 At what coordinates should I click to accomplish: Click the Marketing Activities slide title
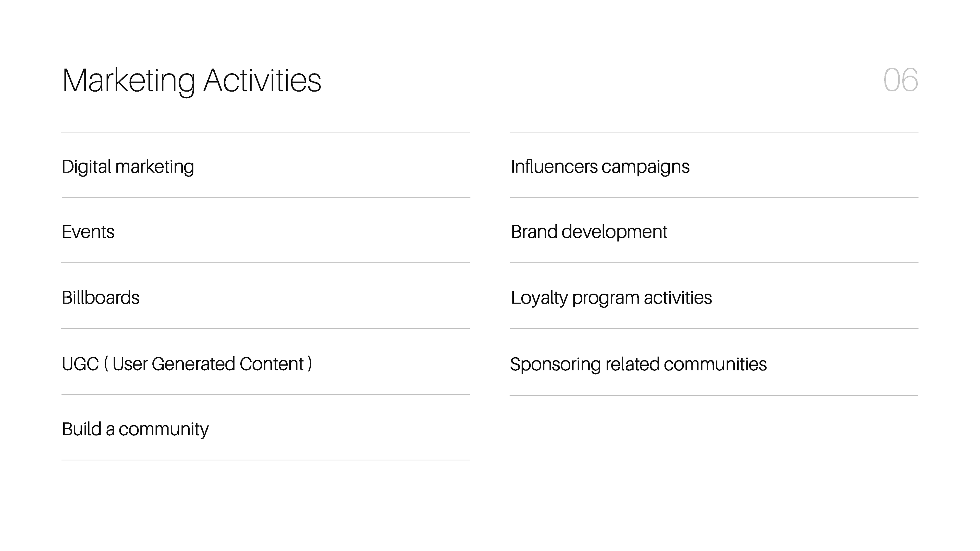point(191,81)
